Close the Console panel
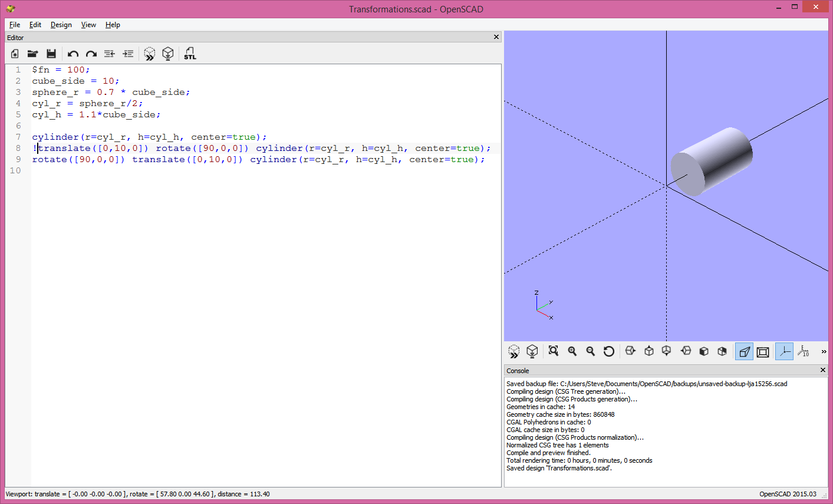 [822, 370]
